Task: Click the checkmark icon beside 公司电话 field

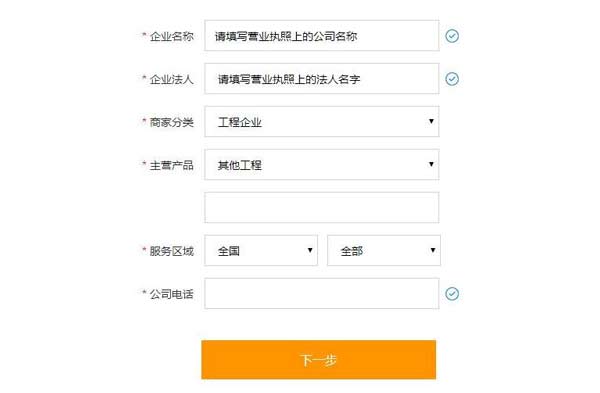Action: (452, 294)
